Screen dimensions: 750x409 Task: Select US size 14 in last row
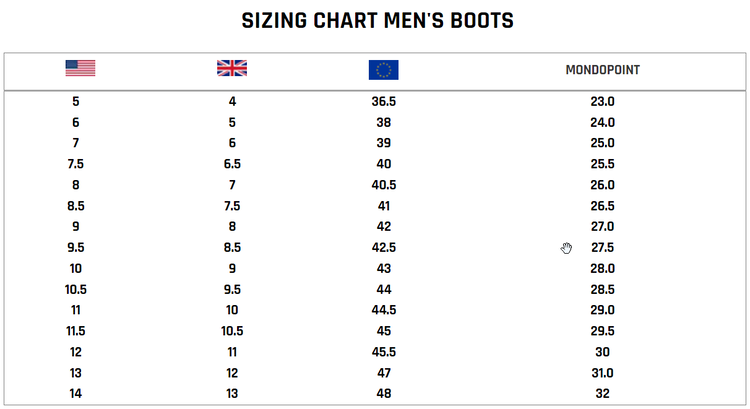pyautogui.click(x=76, y=394)
